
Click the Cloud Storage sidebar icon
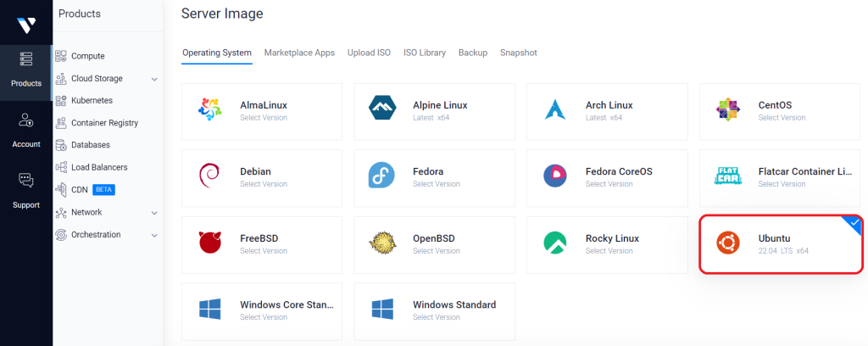pyautogui.click(x=61, y=79)
